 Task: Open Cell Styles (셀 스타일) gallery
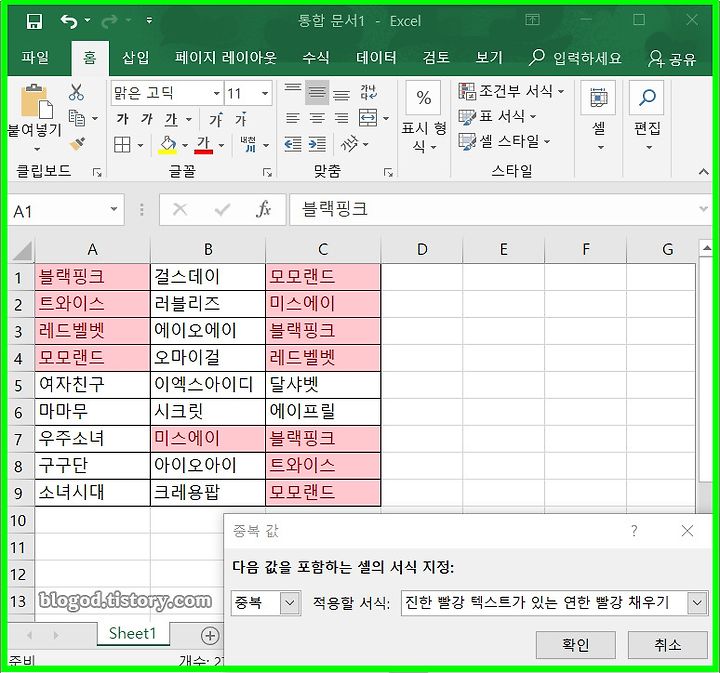pos(504,141)
